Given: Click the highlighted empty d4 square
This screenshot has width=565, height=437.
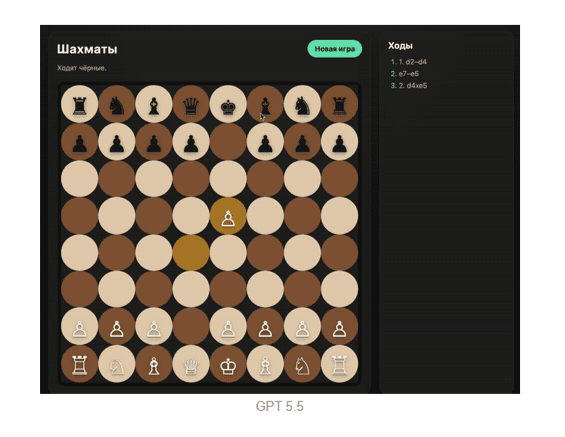Looking at the screenshot, I should tap(191, 253).
